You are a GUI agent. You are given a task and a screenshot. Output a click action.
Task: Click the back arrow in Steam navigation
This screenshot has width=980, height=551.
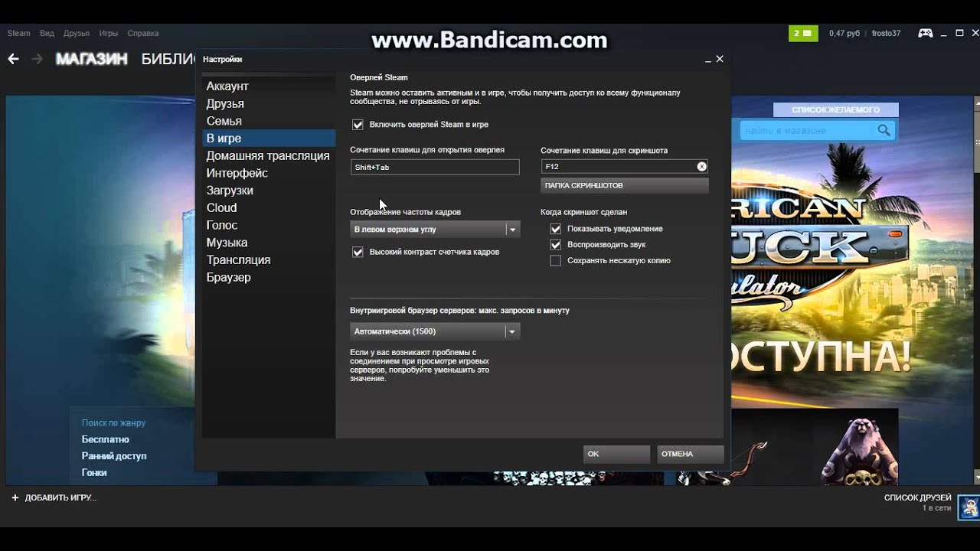(x=13, y=59)
